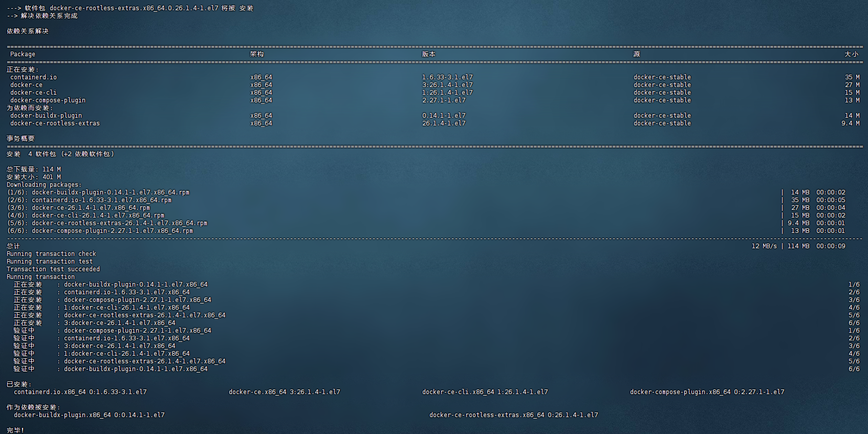Click the 'Transaction test succeeded' line
The width and height of the screenshot is (868, 434).
(x=53, y=269)
